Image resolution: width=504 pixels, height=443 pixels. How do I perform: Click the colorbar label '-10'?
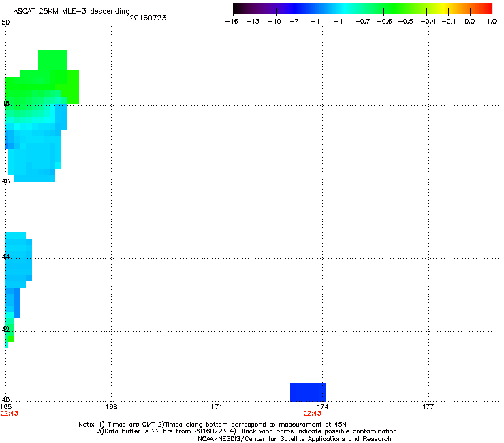coord(274,22)
